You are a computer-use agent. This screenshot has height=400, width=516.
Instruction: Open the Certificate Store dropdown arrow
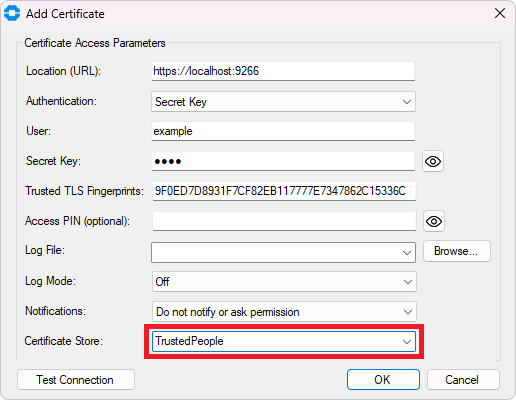click(406, 342)
